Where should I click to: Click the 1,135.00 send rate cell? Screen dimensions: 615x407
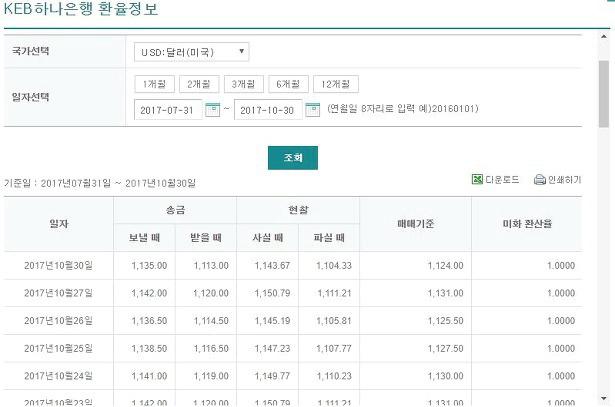[145, 265]
